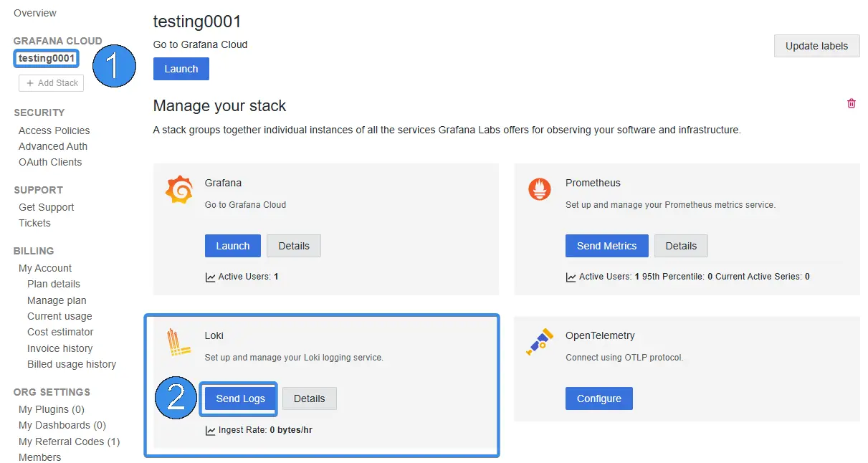Open Details in the Prometheus card
868x463 pixels.
pyautogui.click(x=681, y=246)
